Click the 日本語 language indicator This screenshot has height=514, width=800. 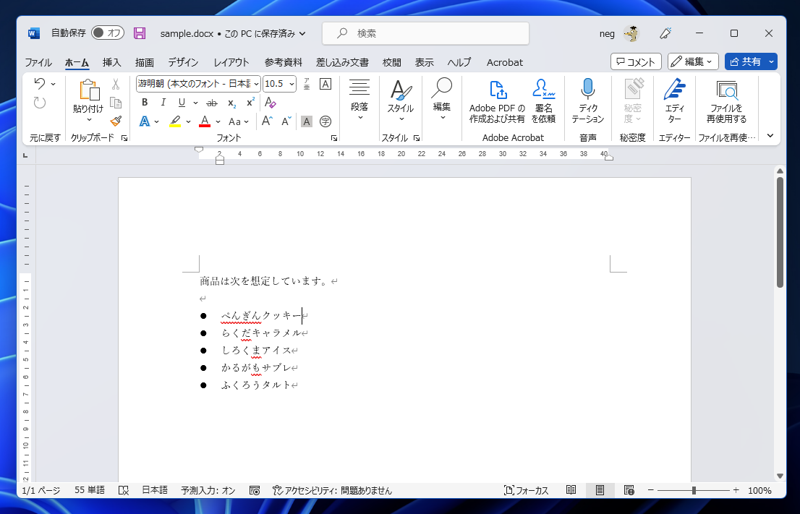click(155, 491)
